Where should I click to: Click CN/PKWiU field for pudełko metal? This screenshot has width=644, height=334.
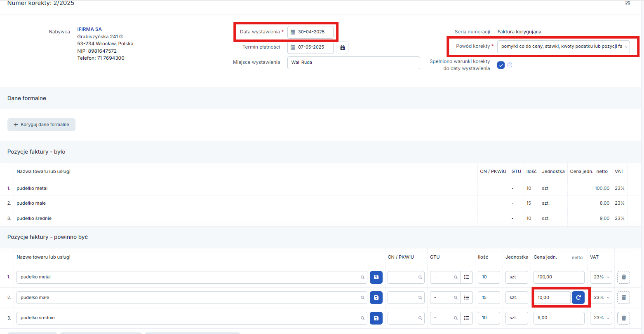click(x=406, y=277)
